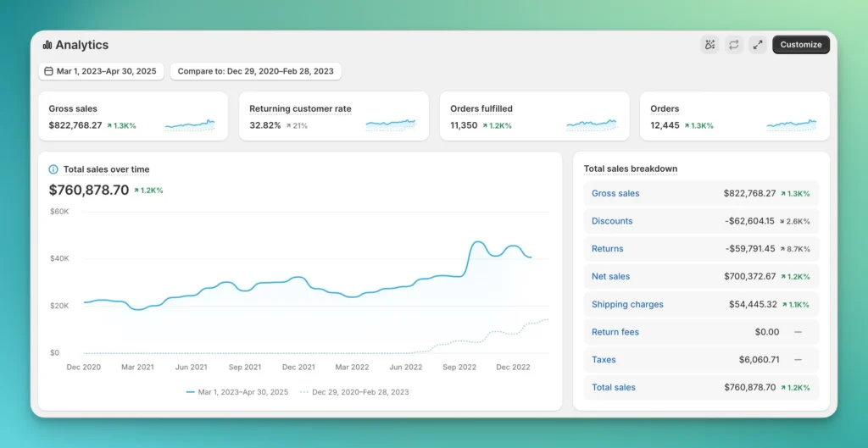Click the Taxes link in breakdown
Image resolution: width=868 pixels, height=448 pixels.
coord(604,360)
